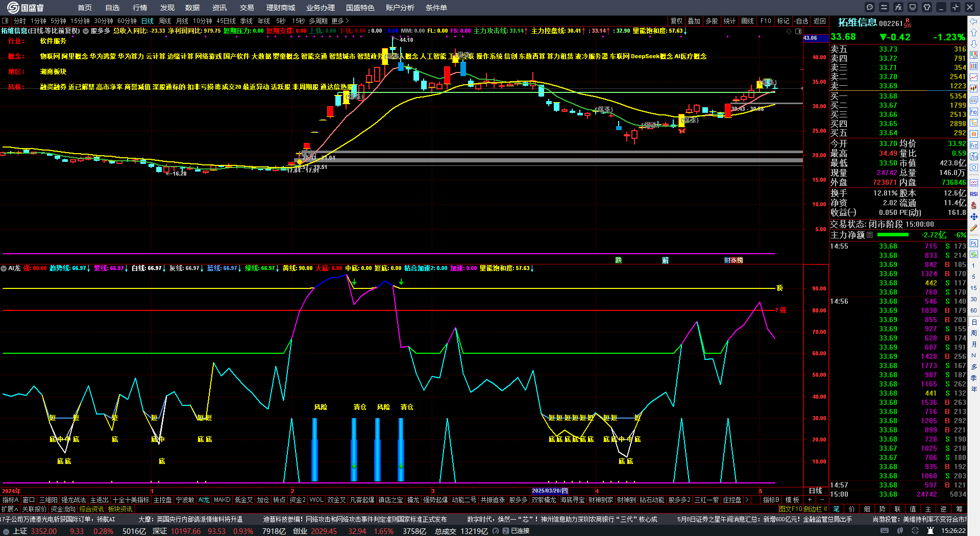Open the 主力净额 detail list icon
Viewport: 980px width, 536px height.
870,235
